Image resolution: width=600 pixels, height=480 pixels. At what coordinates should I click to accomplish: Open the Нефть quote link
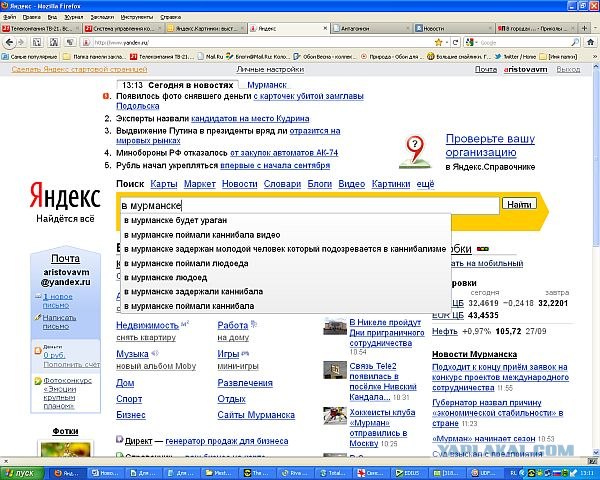[x=445, y=331]
